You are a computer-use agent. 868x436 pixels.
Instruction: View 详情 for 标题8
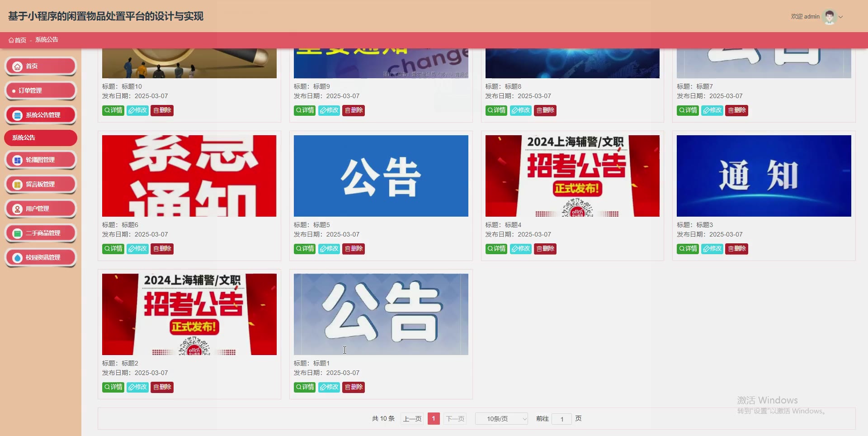pyautogui.click(x=496, y=110)
